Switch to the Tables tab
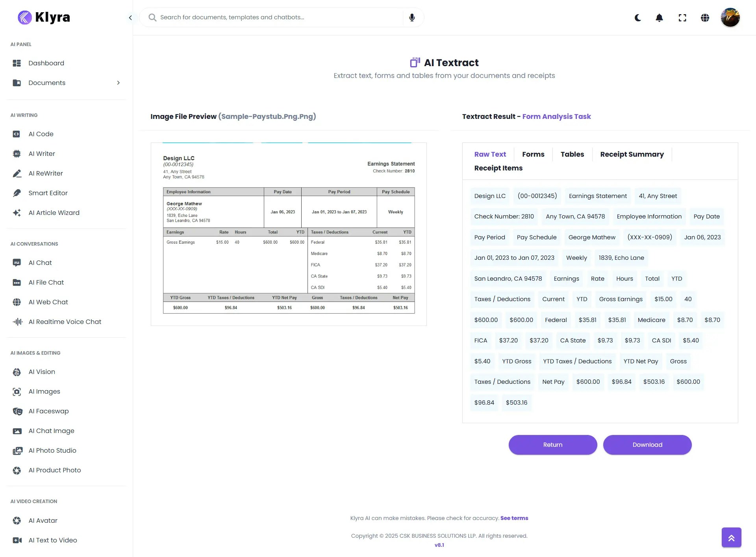This screenshot has width=756, height=557. tap(573, 154)
